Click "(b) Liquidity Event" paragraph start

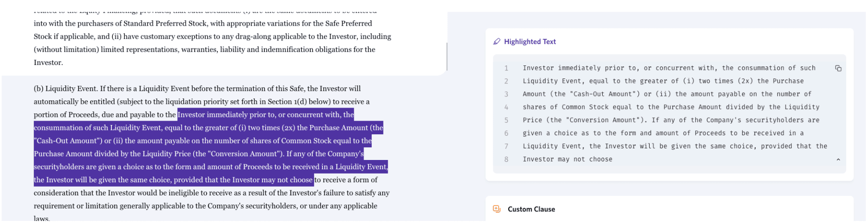[x=65, y=89]
